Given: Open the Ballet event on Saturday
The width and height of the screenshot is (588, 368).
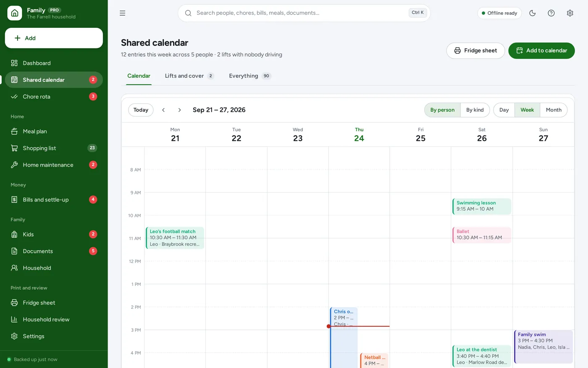Looking at the screenshot, I should pyautogui.click(x=482, y=235).
